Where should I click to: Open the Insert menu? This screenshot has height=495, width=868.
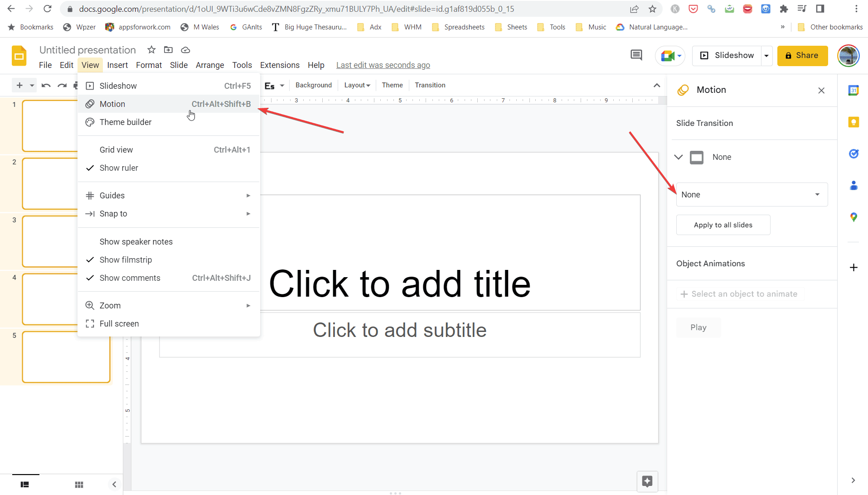tap(117, 65)
